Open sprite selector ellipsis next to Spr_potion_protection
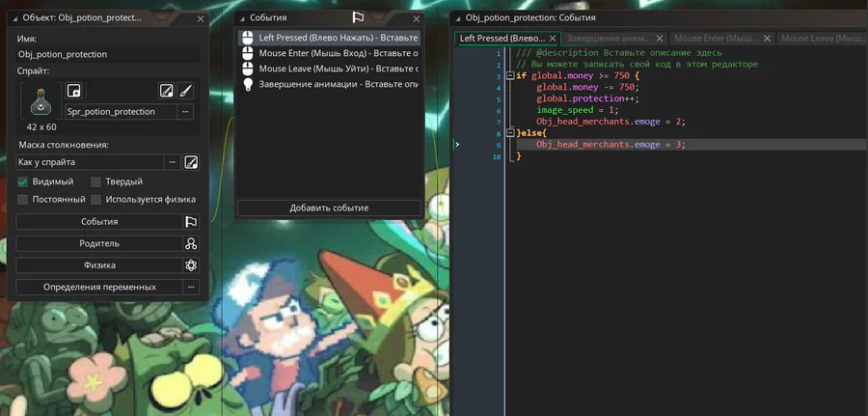 coord(185,111)
